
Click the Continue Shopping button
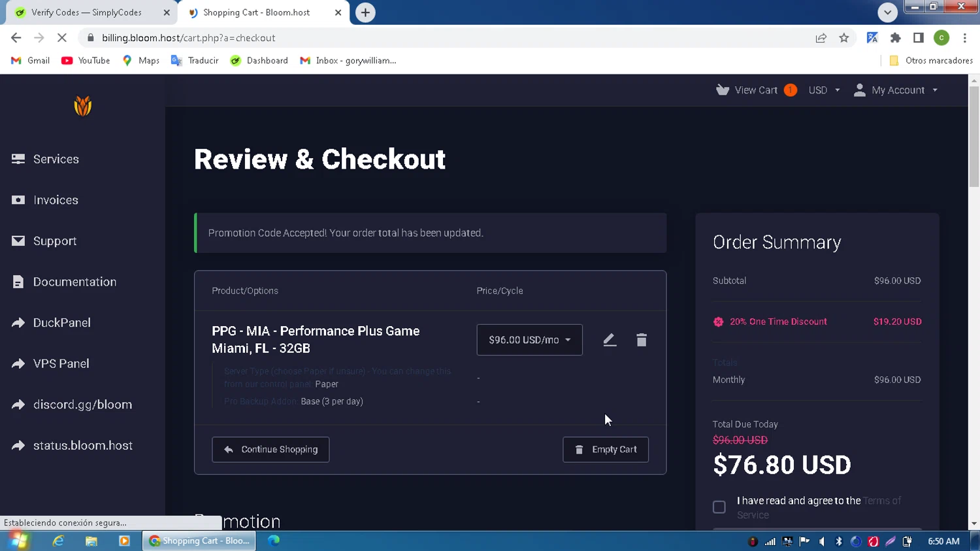(x=270, y=450)
